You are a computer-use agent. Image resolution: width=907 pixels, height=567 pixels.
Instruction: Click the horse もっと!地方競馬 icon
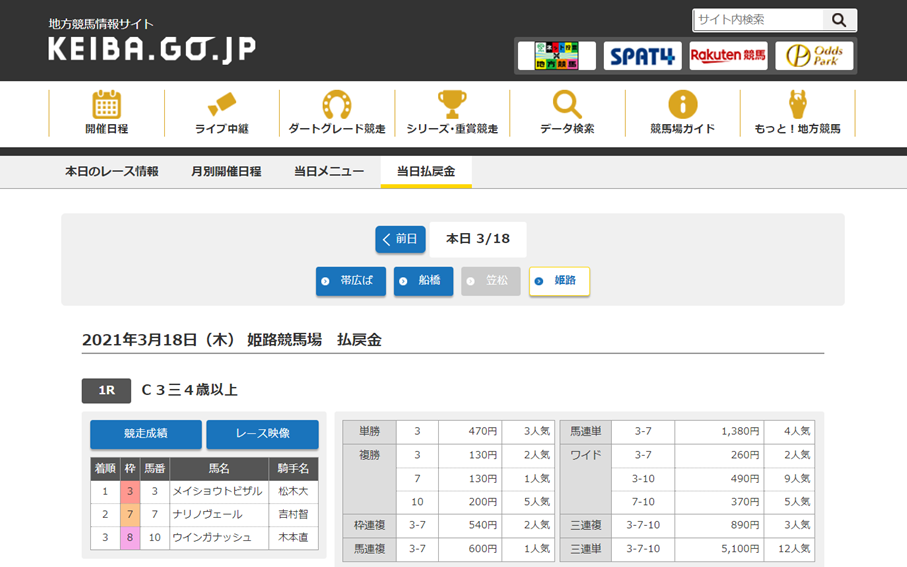point(797,105)
